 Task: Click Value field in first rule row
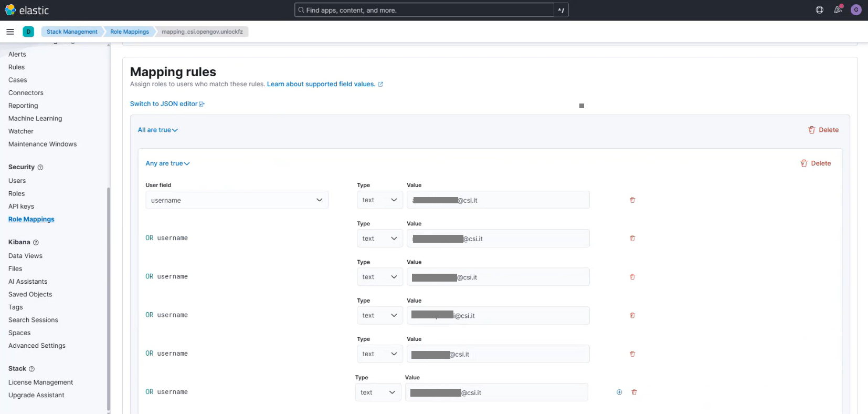pyautogui.click(x=498, y=200)
